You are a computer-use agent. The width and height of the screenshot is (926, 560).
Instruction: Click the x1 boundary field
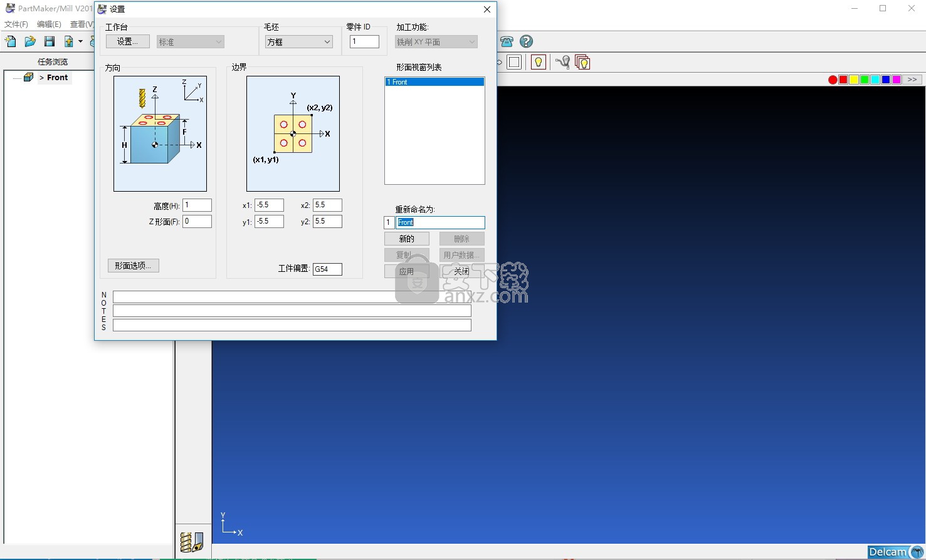(269, 205)
